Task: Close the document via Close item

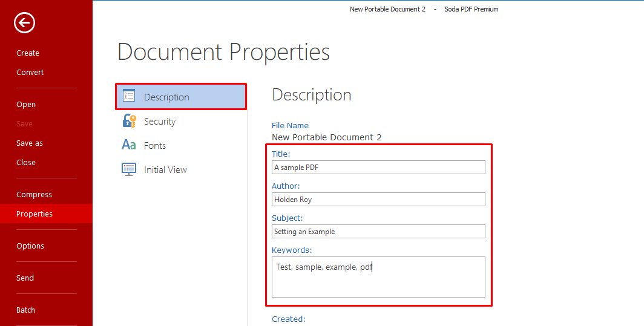Action: [x=26, y=163]
